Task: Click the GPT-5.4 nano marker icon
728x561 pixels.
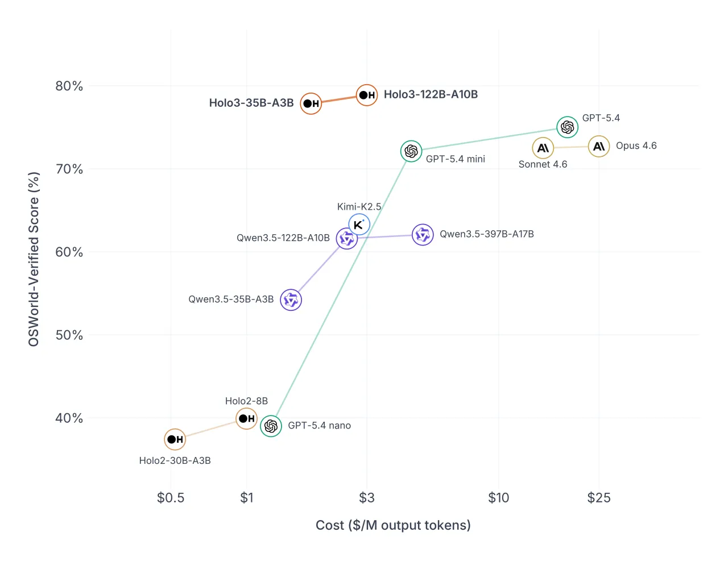Action: [x=271, y=426]
